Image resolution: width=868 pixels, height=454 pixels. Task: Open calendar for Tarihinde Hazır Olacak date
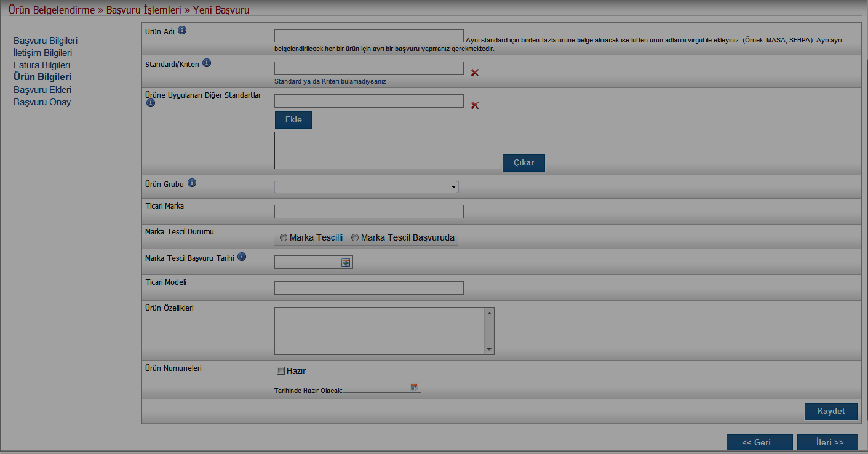click(414, 387)
